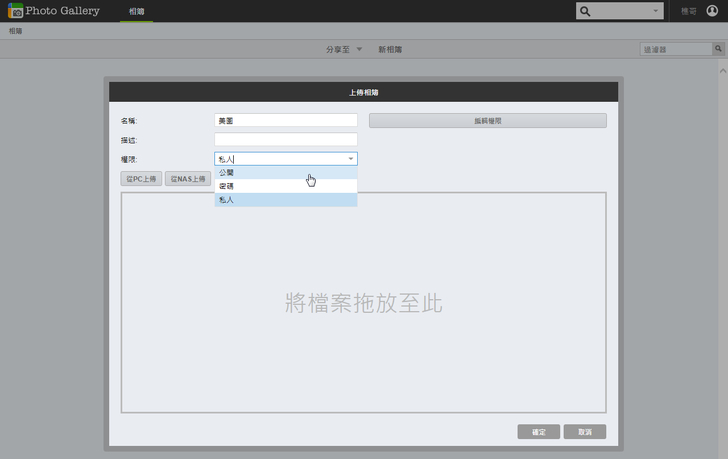Click the scroll up arrow at right edge
Viewport: 728px width, 459px height.
(723, 71)
